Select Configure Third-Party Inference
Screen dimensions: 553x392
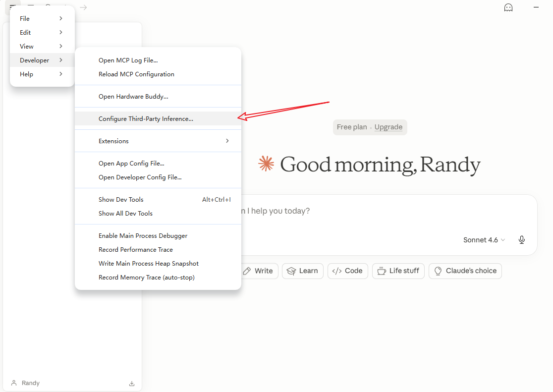(x=158, y=118)
